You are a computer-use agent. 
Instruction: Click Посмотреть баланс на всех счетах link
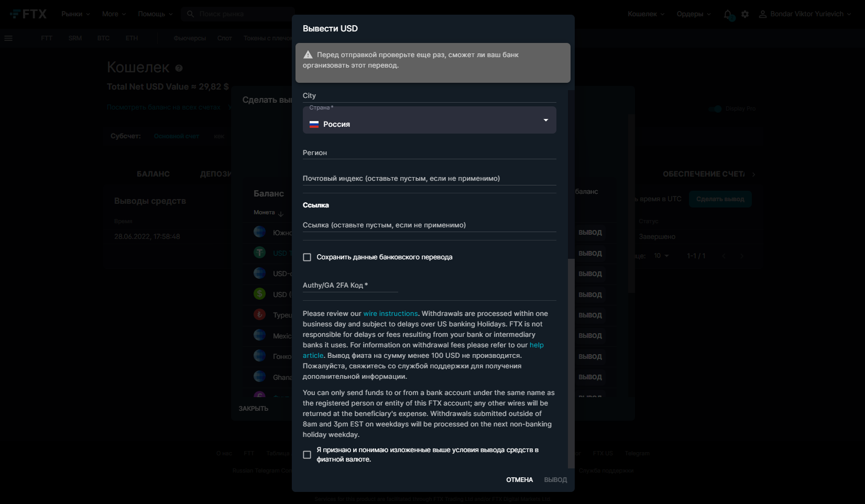[164, 107]
